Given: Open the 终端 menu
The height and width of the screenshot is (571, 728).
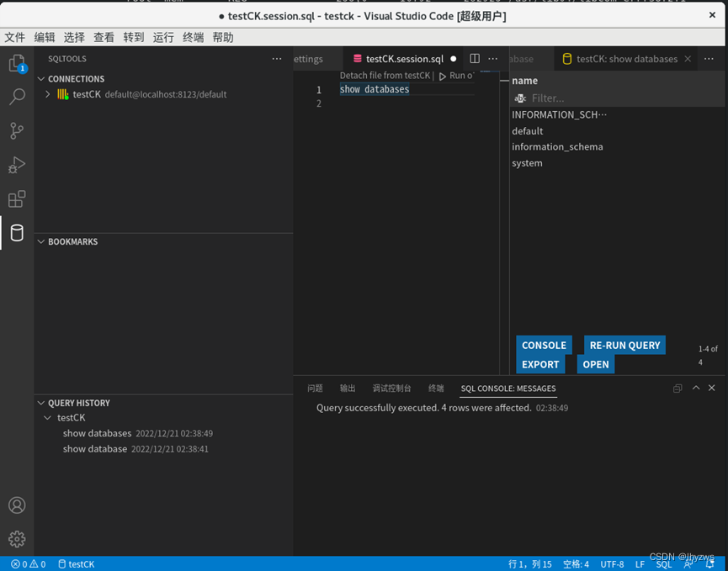Looking at the screenshot, I should [x=193, y=38].
